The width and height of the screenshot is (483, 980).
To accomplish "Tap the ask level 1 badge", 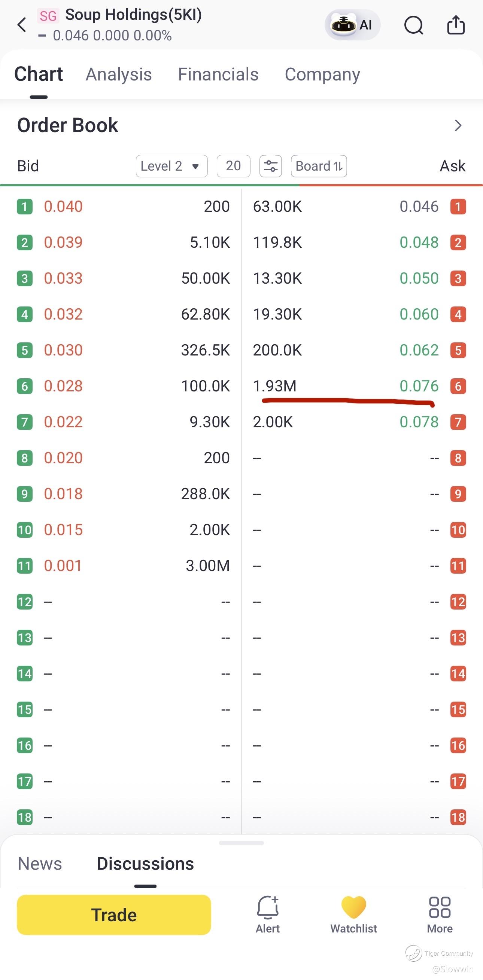I will point(458,207).
